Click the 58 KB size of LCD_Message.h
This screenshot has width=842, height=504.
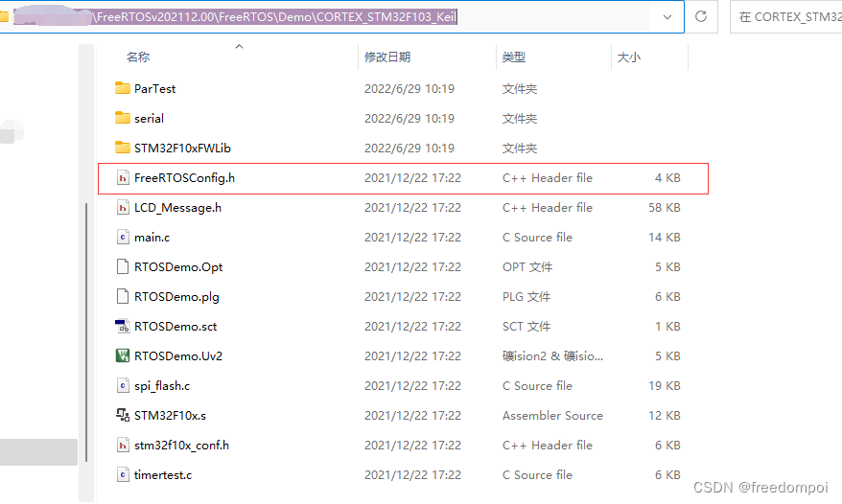coord(665,207)
